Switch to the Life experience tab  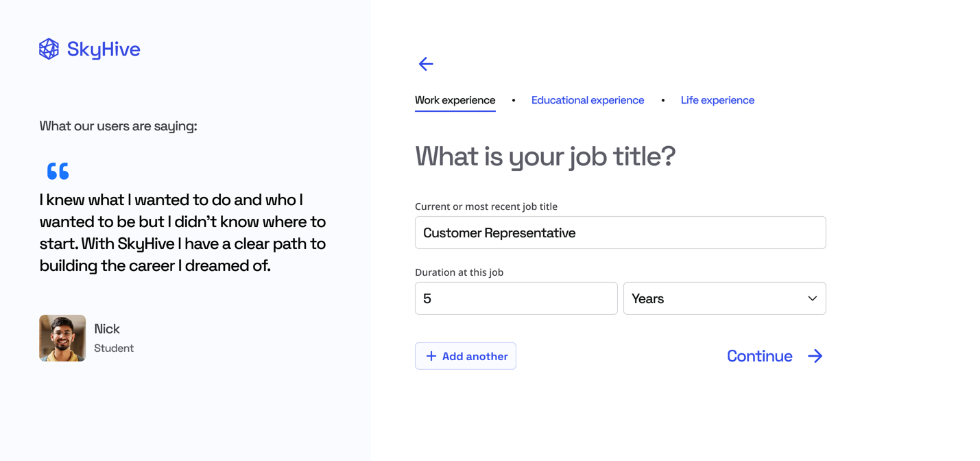tap(717, 100)
